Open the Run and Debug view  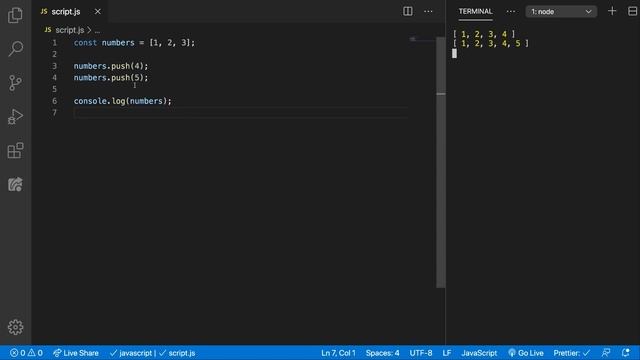pyautogui.click(x=16, y=117)
